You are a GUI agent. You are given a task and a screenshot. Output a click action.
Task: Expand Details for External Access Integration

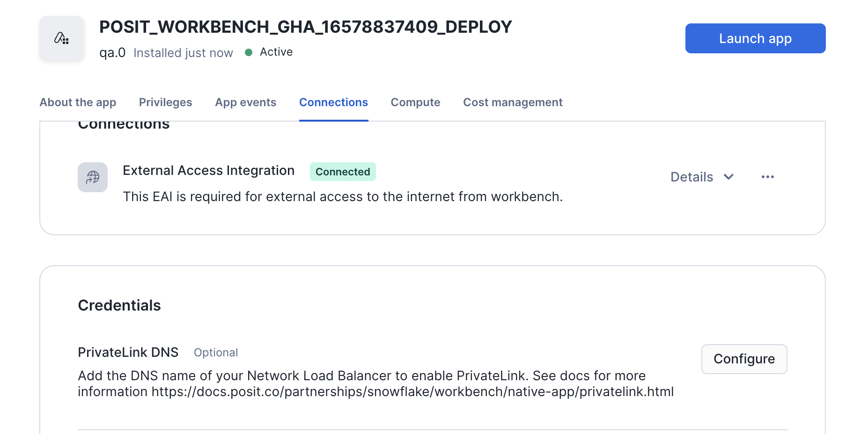coord(702,177)
